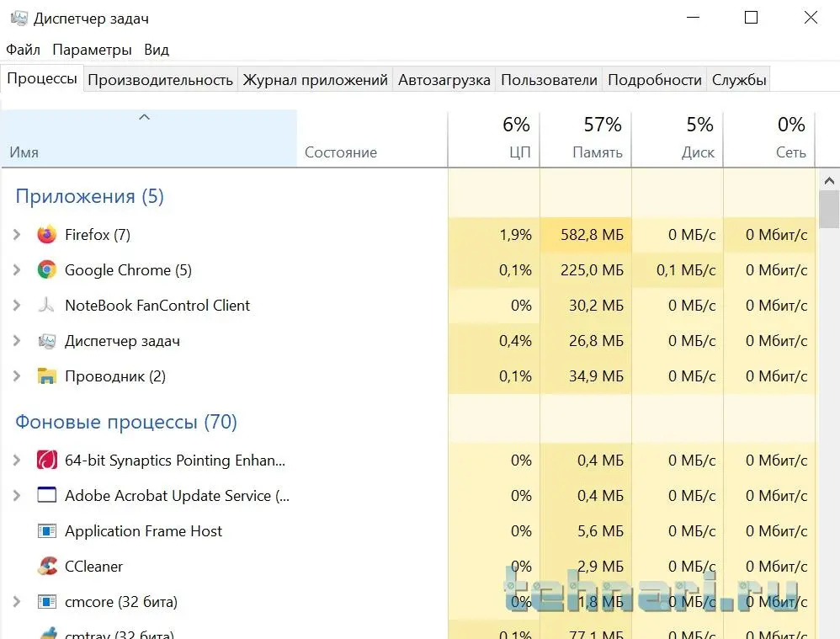Image resolution: width=840 pixels, height=639 pixels.
Task: Open the Файл menu
Action: 23,50
